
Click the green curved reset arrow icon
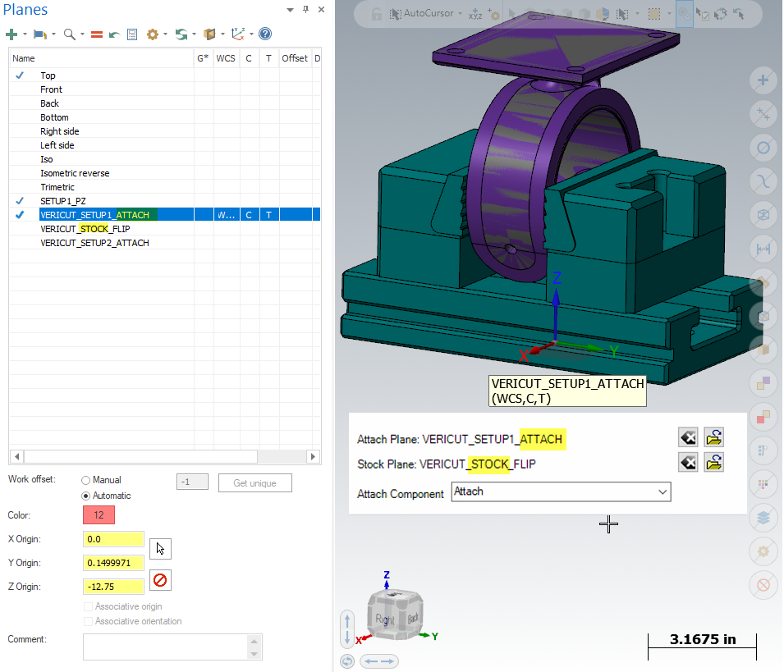pyautogui.click(x=114, y=34)
